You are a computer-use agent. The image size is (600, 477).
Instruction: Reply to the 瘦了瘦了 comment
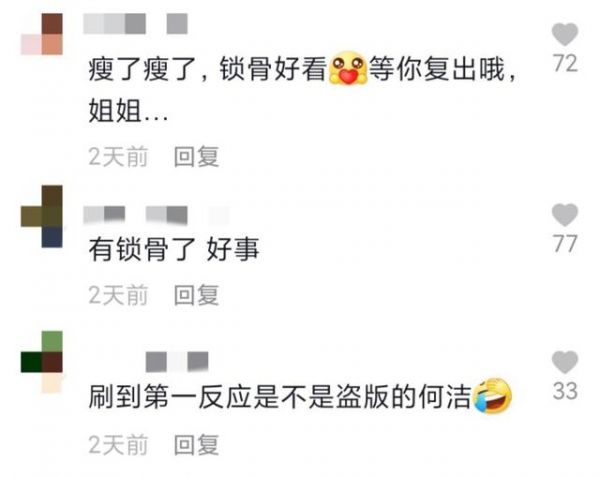[196, 156]
